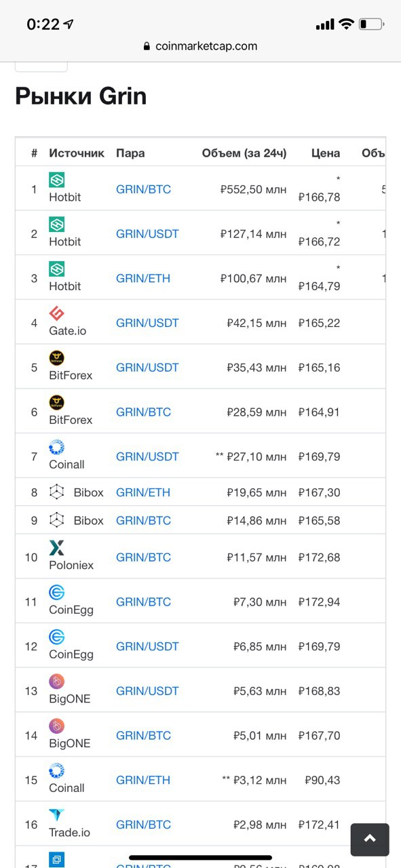Sort by Цена column header
Screen dimensions: 401x868
(x=326, y=153)
